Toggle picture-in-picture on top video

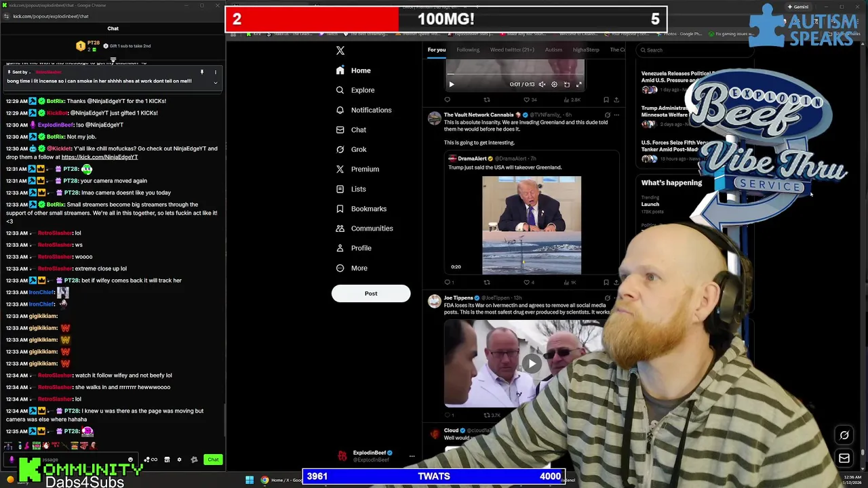[x=567, y=85]
